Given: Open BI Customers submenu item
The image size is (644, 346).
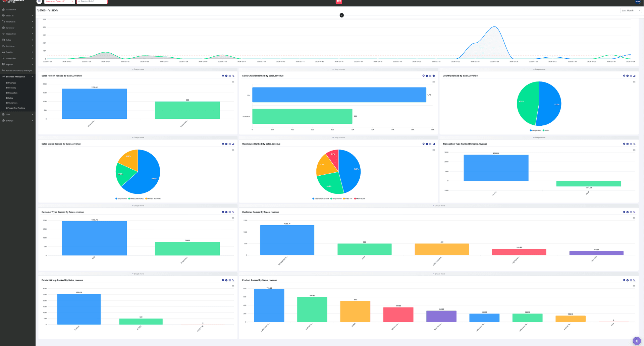Looking at the screenshot, I should click(12, 103).
